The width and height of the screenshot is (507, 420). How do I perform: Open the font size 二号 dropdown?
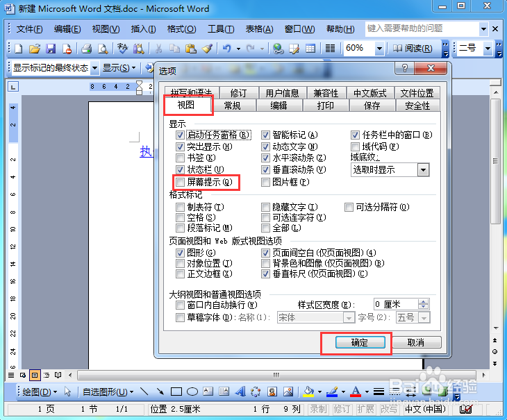click(488, 49)
